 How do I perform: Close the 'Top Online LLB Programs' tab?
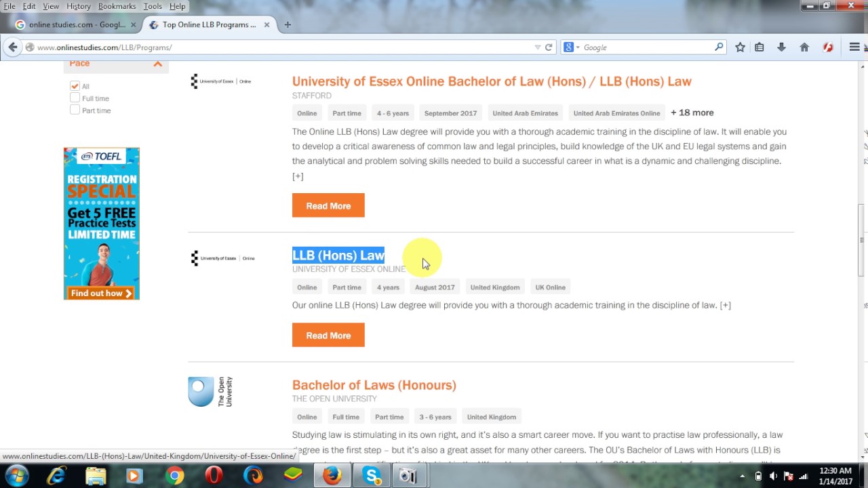(267, 24)
